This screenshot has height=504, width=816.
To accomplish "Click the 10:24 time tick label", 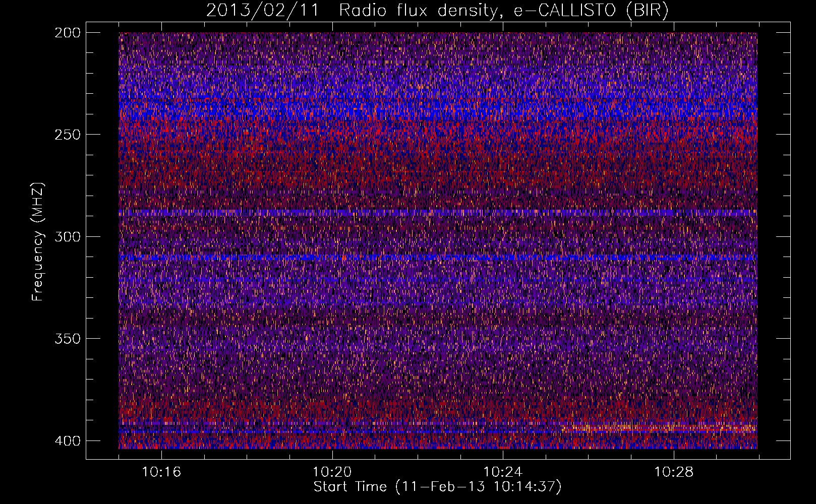I will (x=503, y=472).
